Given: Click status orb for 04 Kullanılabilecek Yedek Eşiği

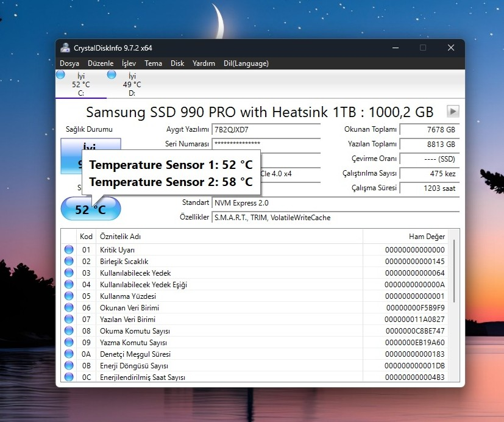Looking at the screenshot, I should pyautogui.click(x=69, y=284).
